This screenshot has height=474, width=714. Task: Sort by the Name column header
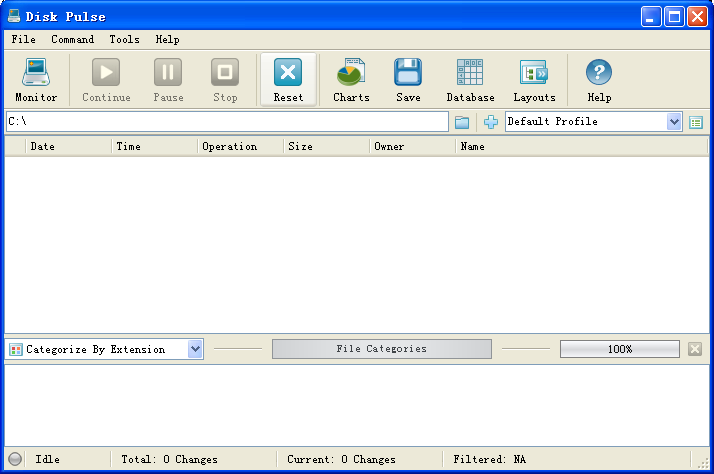click(x=581, y=146)
